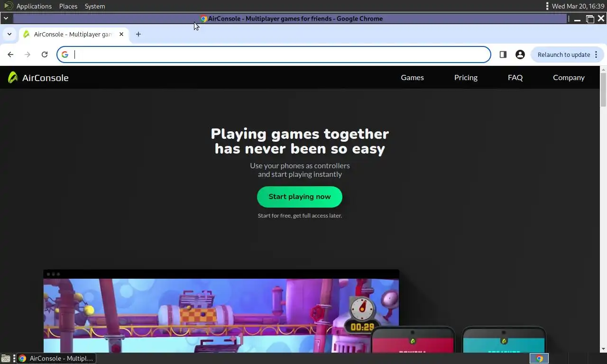Screen dimensions: 607x364
Task: Close the AirConsole browser tab
Action: coord(121,34)
